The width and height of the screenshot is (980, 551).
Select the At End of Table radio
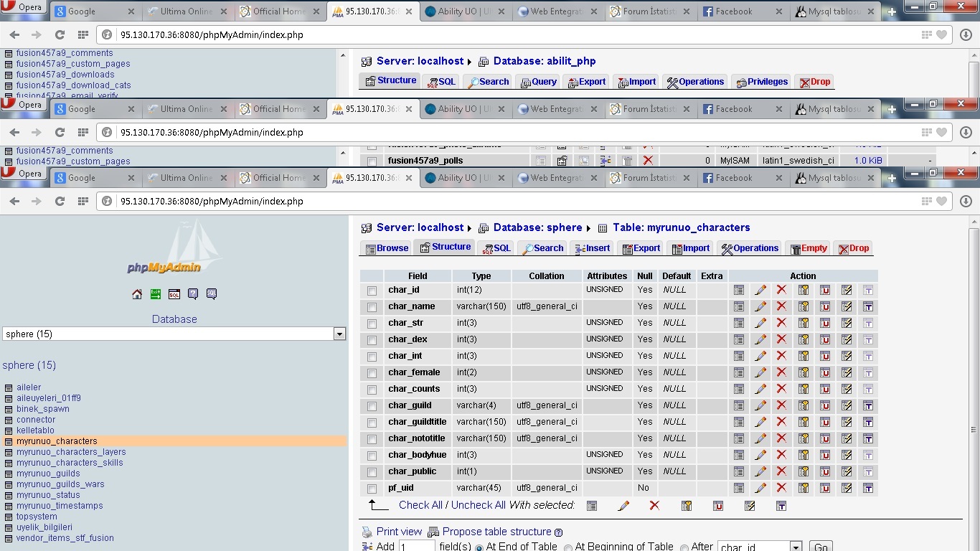[479, 547]
